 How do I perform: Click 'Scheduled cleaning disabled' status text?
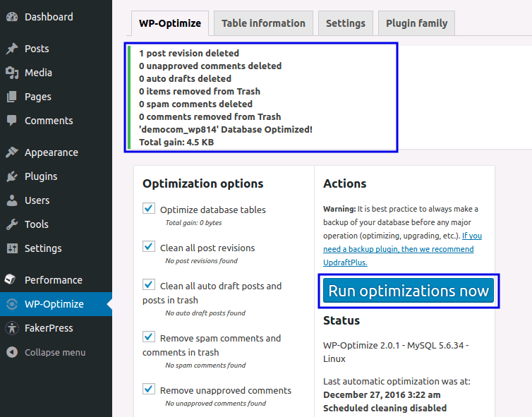tap(385, 408)
